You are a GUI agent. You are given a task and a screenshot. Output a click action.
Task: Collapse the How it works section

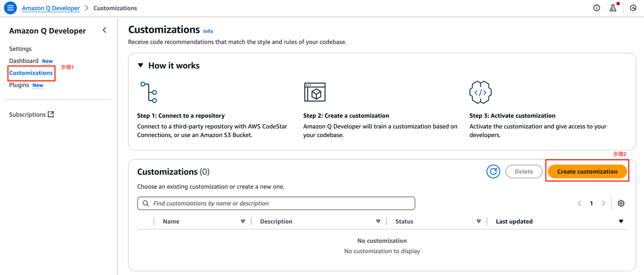click(x=141, y=66)
